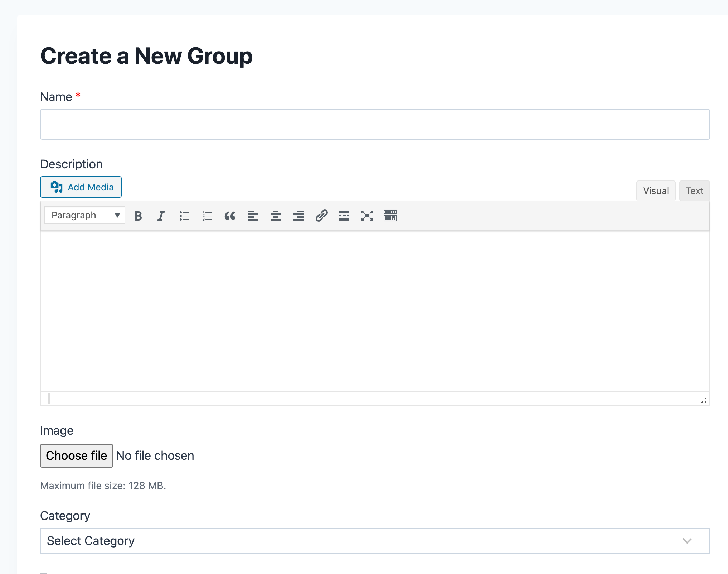Click the Italic formatting icon
The image size is (728, 574).
(161, 215)
